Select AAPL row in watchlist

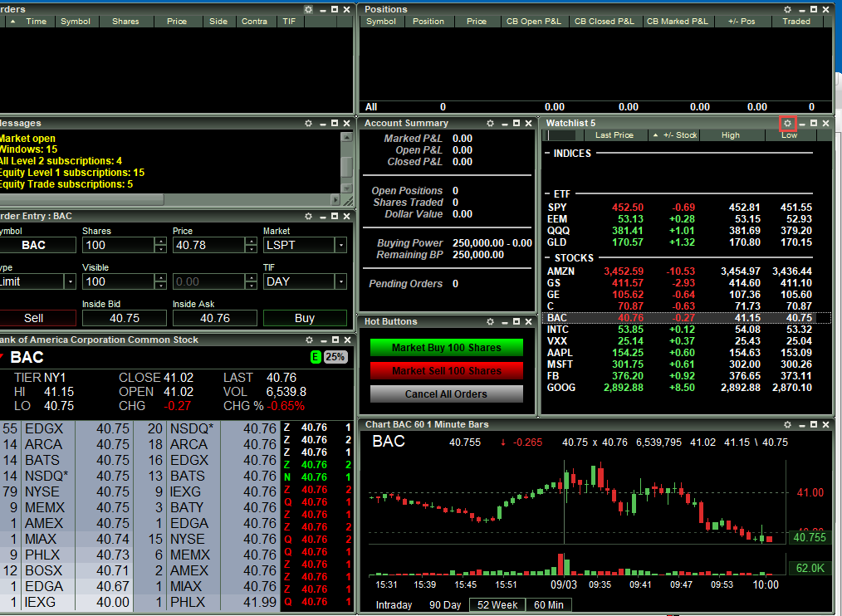pos(680,352)
